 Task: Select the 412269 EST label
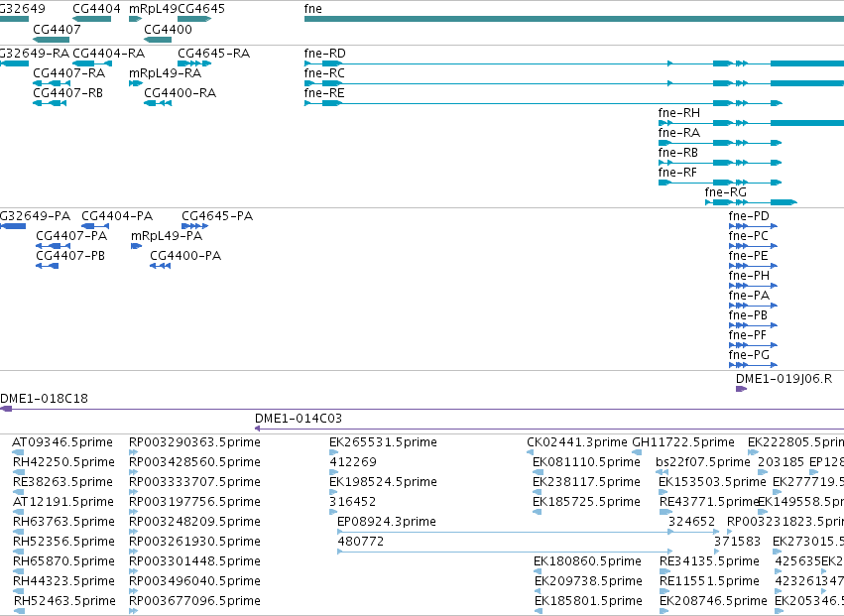point(353,462)
